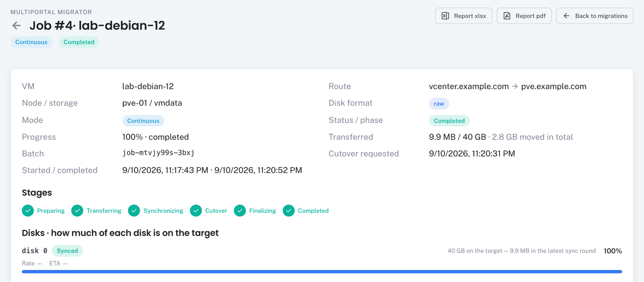Download the Report xlsx file
Viewport: 644px width, 282px height.
coord(463,16)
